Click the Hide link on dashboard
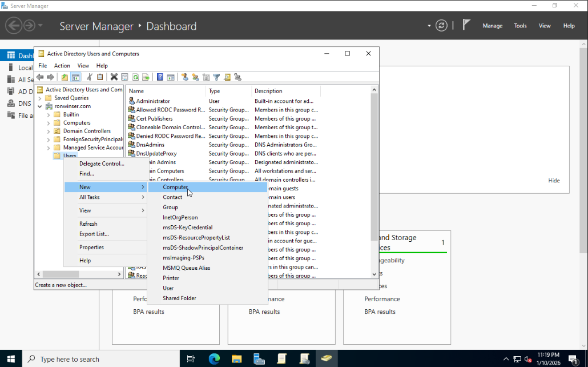This screenshot has width=588, height=367. [554, 181]
